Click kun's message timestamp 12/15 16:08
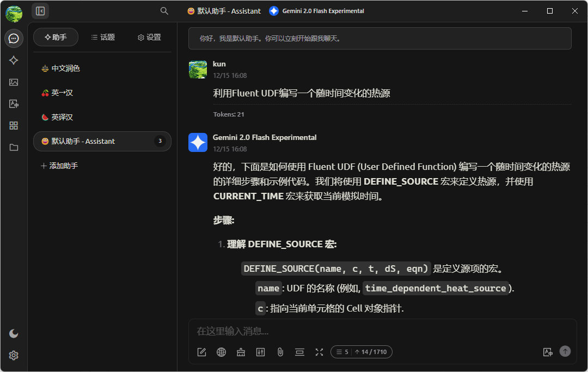This screenshot has height=372, width=588. [230, 75]
